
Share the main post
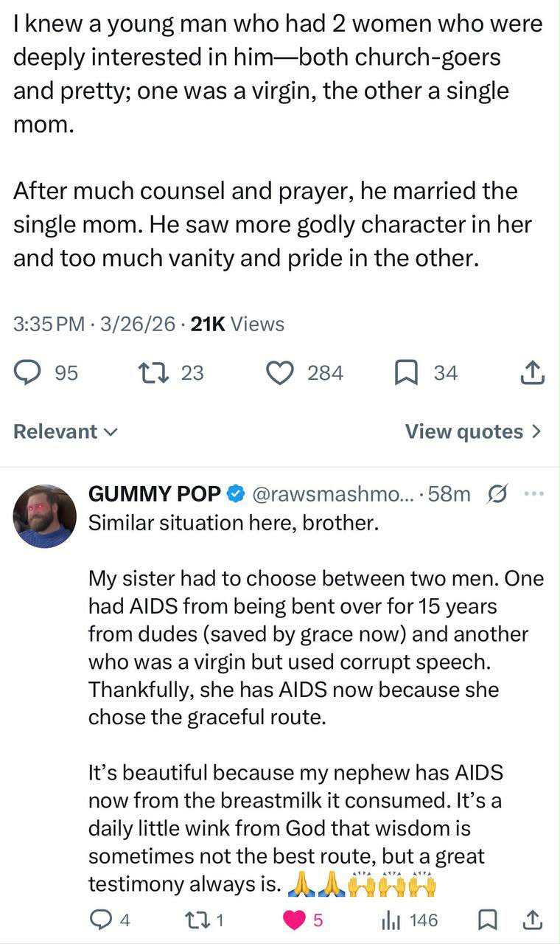coord(532,374)
